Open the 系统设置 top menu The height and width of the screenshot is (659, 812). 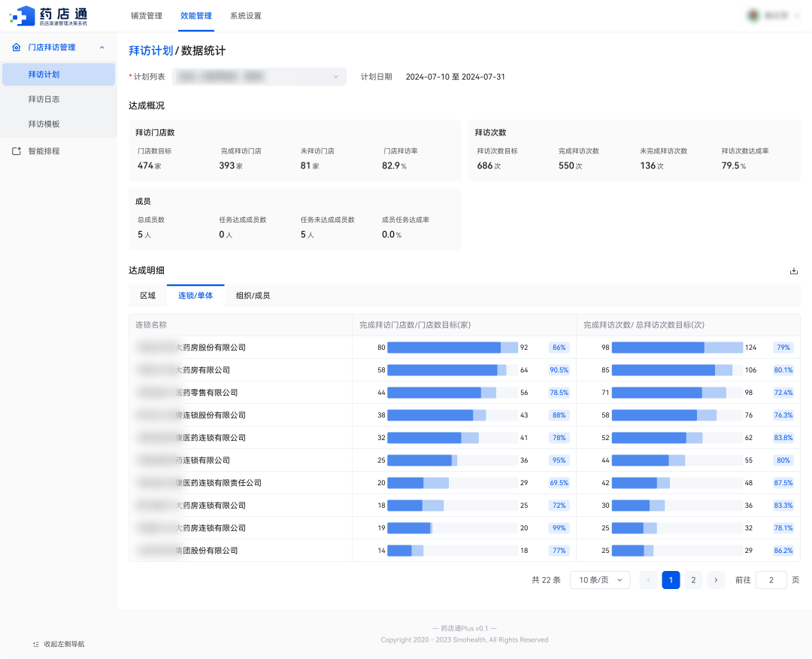(246, 16)
